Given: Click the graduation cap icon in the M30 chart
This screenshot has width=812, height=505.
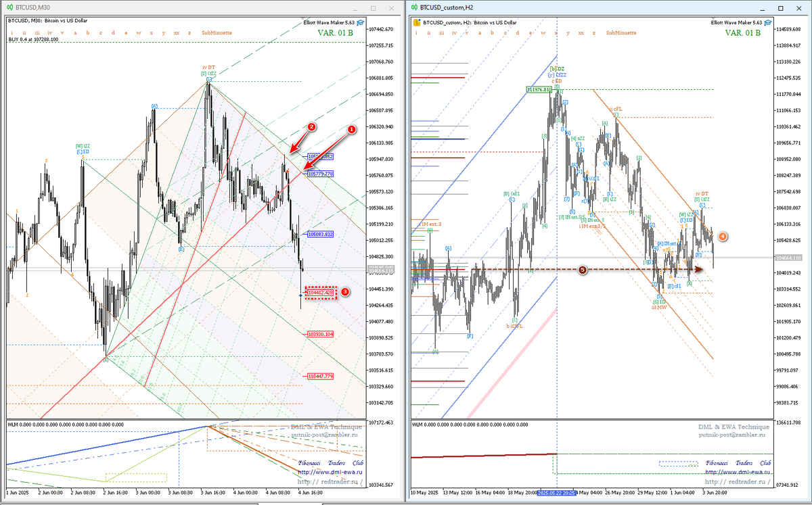Looking at the screenshot, I should pyautogui.click(x=361, y=22).
